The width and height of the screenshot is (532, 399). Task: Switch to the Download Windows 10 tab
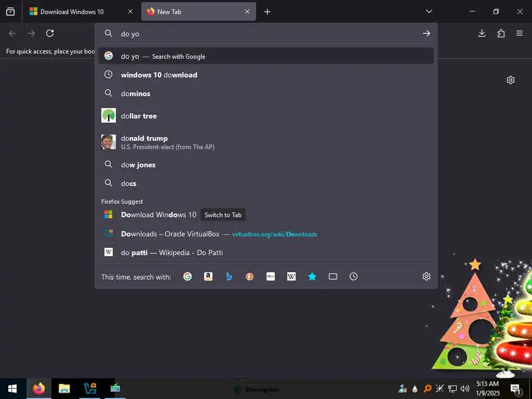click(79, 11)
